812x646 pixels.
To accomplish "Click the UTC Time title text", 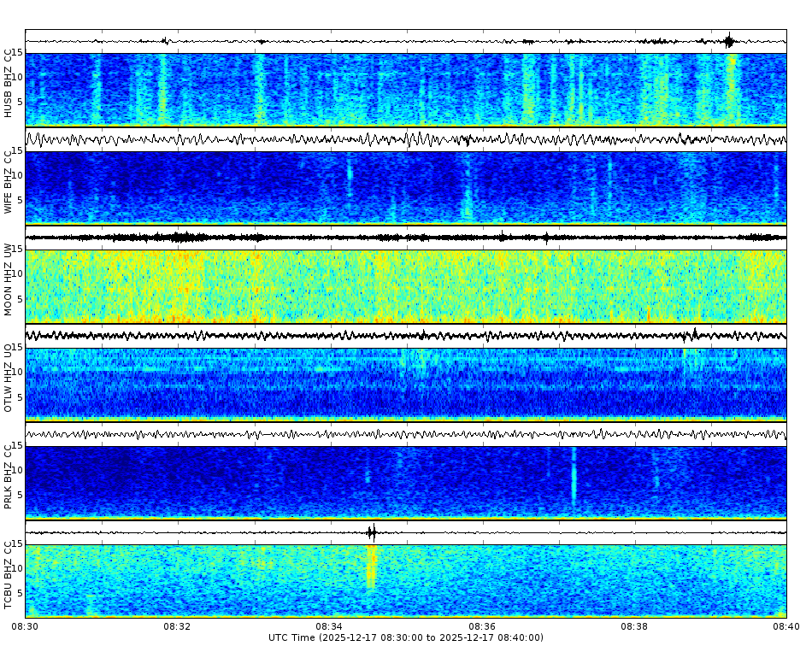I will click(406, 636).
